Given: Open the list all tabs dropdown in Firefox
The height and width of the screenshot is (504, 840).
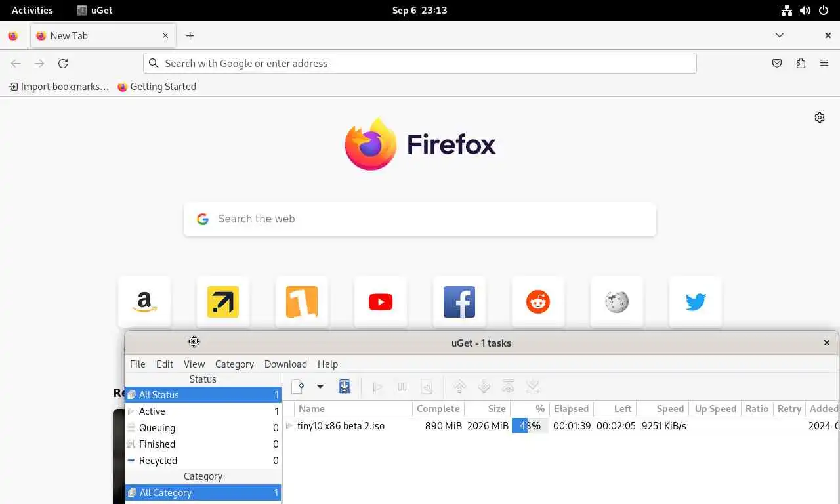Looking at the screenshot, I should pyautogui.click(x=779, y=35).
